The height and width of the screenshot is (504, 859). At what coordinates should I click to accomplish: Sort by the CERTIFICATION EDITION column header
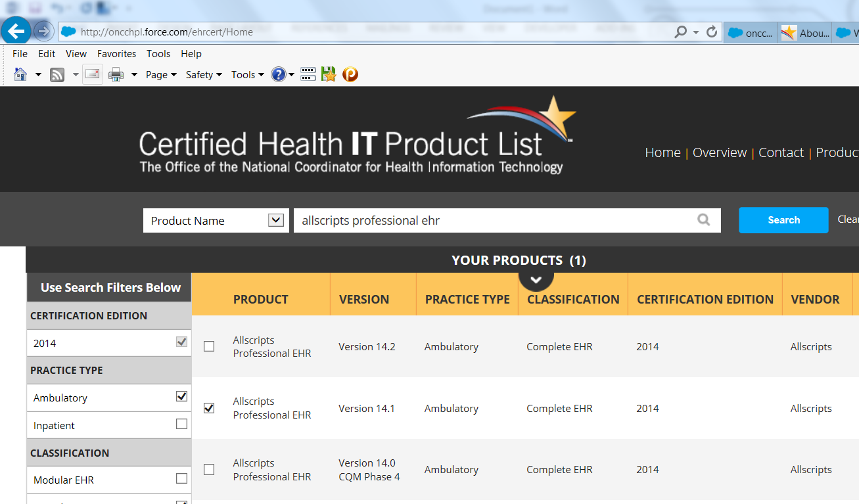click(x=705, y=299)
